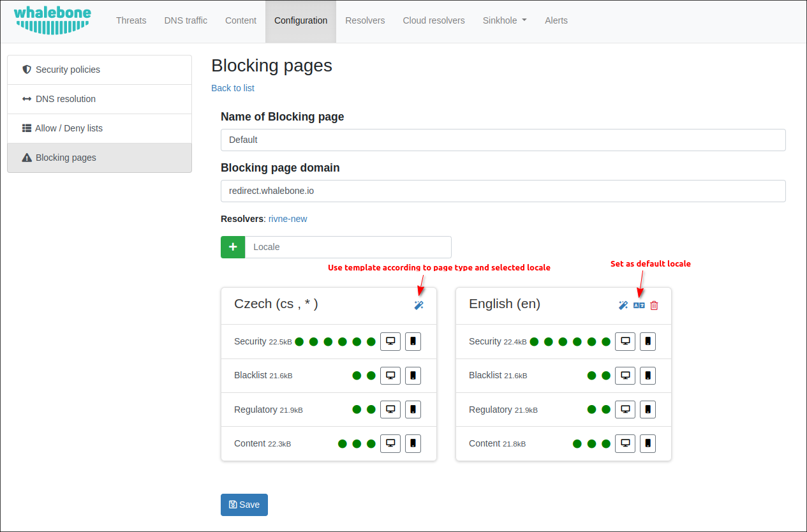Switch to the Threats tab

click(131, 20)
